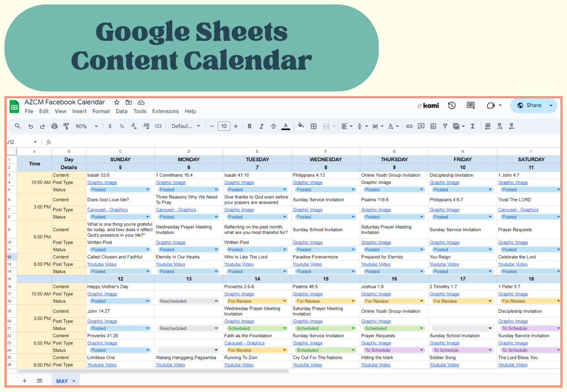Screen dimensions: 567x392
Task: Toggle strikethrough formatting
Action: point(273,126)
